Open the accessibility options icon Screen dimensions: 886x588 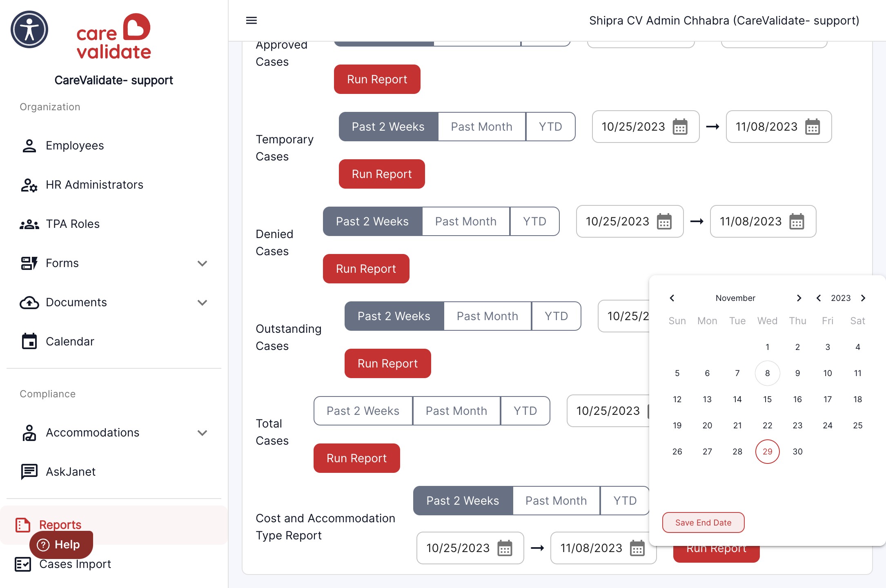[29, 29]
